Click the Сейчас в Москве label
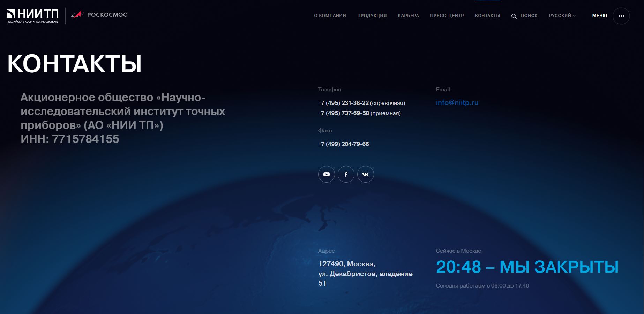The width and height of the screenshot is (644, 314). (x=458, y=251)
